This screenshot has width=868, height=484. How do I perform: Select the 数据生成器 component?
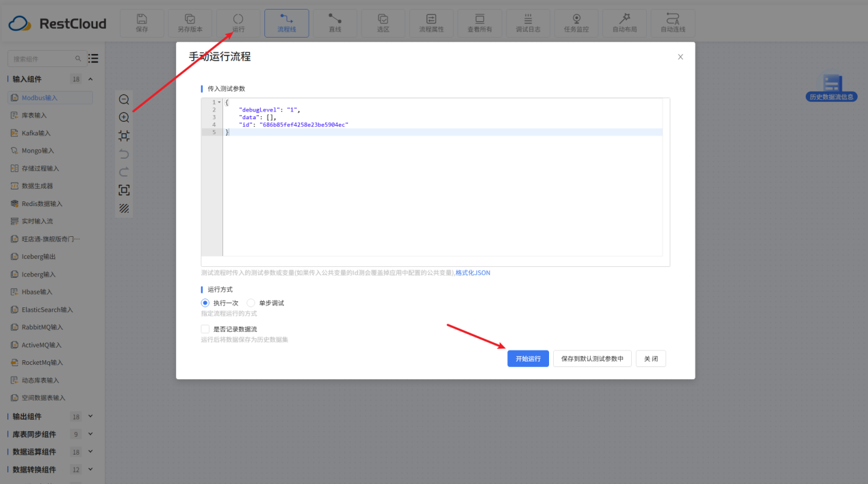[50, 186]
